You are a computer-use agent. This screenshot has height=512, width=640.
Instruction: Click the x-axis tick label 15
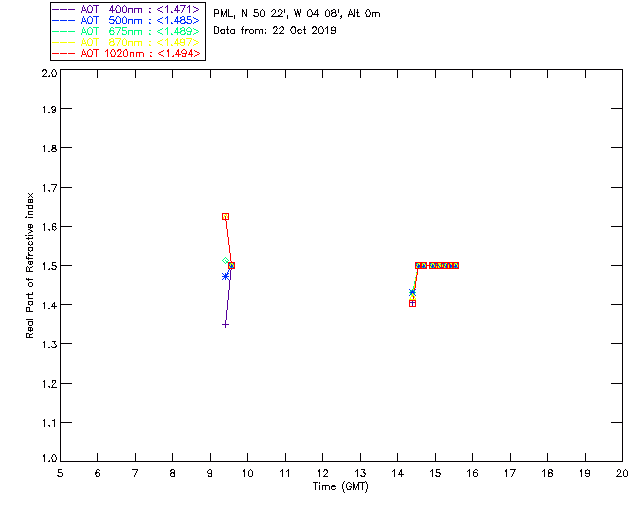435,473
